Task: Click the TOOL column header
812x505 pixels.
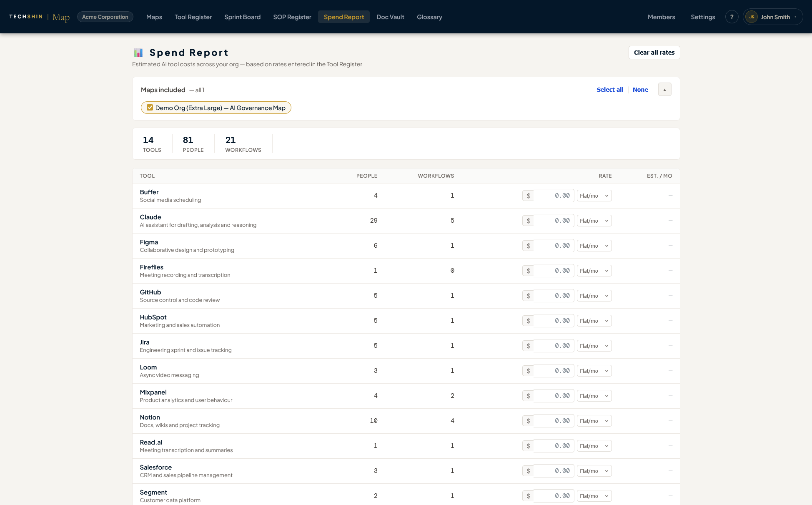Action: [147, 176]
